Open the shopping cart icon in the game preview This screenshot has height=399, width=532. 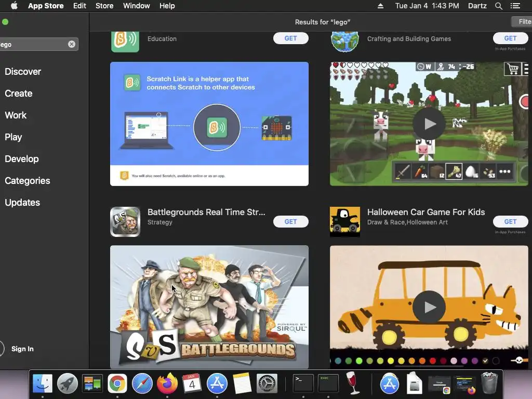tap(513, 69)
